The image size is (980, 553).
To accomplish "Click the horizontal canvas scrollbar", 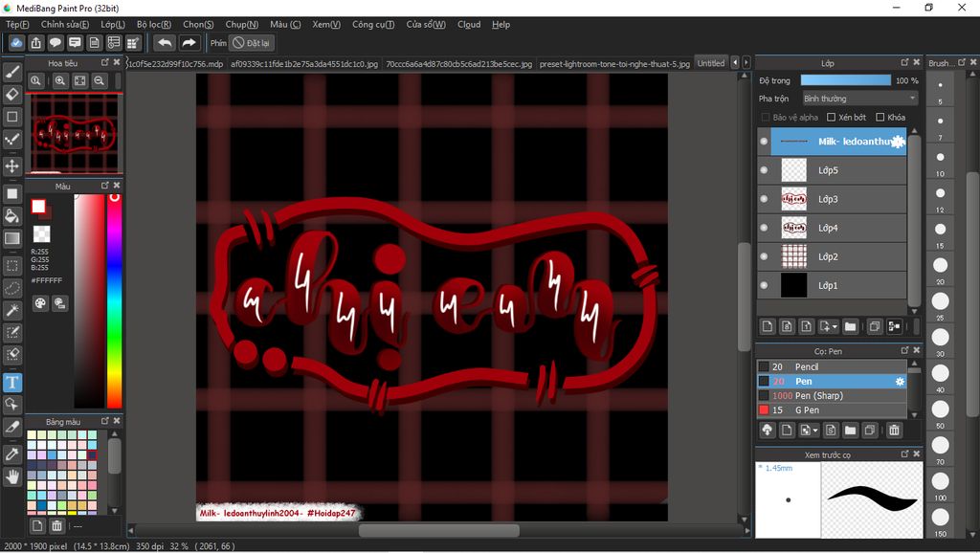I will 438,530.
